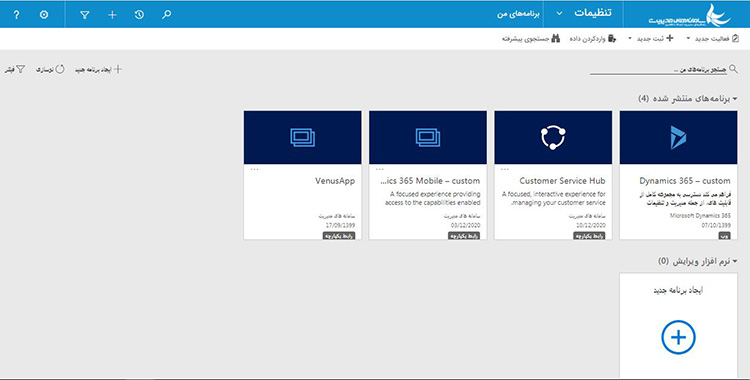The width and height of the screenshot is (750, 380).
Task: Click the Dynamics 365 – custom title
Action: 685,181
